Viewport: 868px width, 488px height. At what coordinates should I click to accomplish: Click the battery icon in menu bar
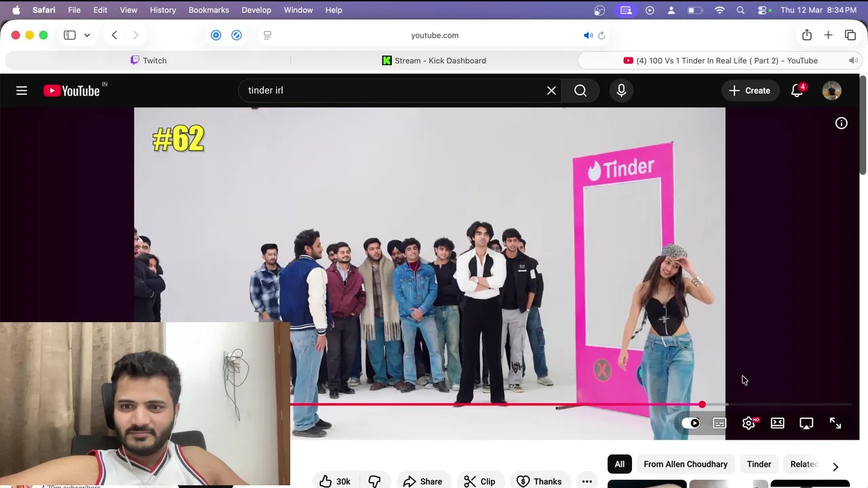pos(695,10)
